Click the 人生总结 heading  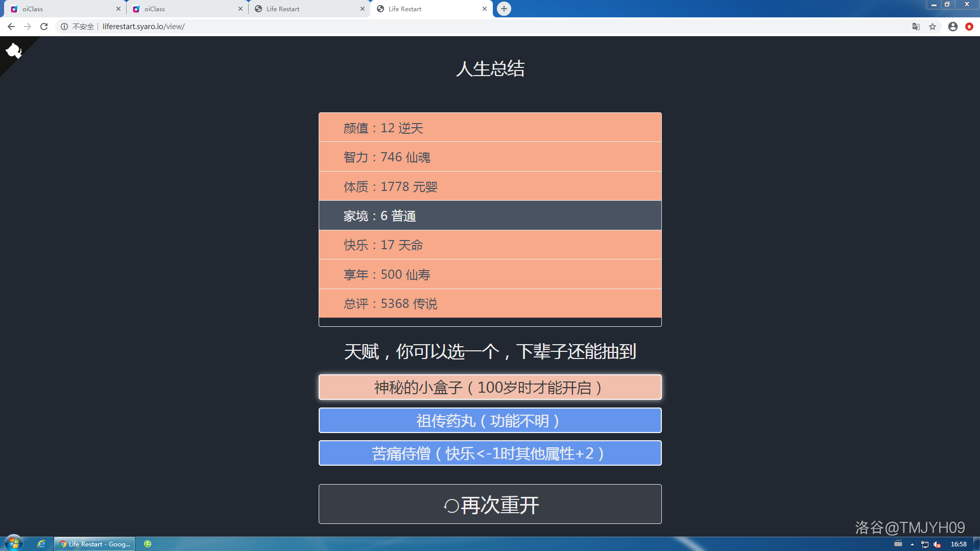pyautogui.click(x=490, y=68)
